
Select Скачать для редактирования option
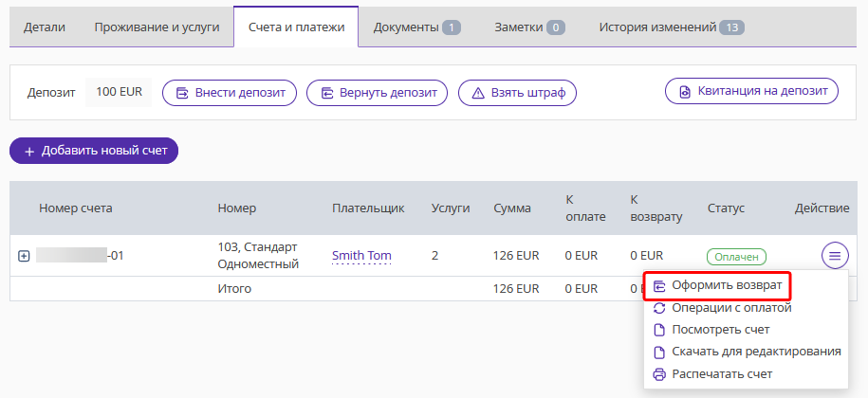[x=746, y=352]
